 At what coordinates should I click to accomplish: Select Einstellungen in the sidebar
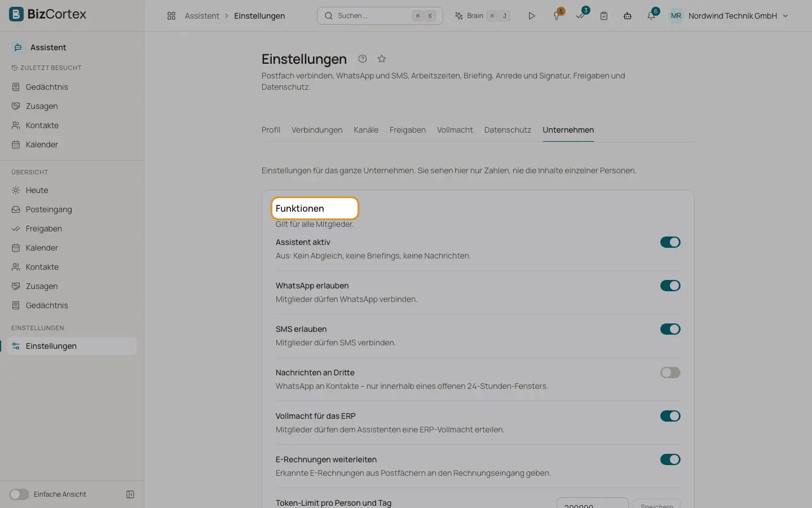(x=72, y=346)
